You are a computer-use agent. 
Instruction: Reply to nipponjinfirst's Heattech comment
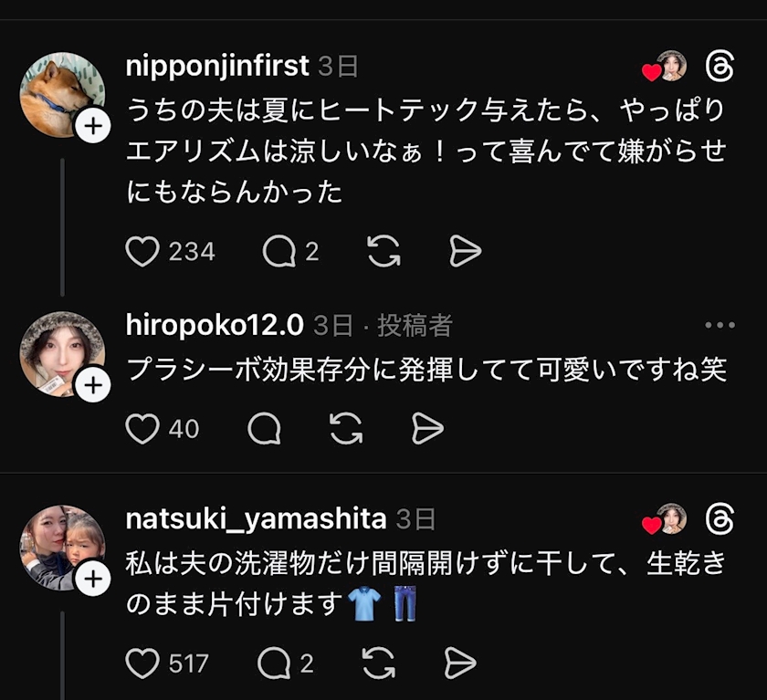tap(278, 251)
